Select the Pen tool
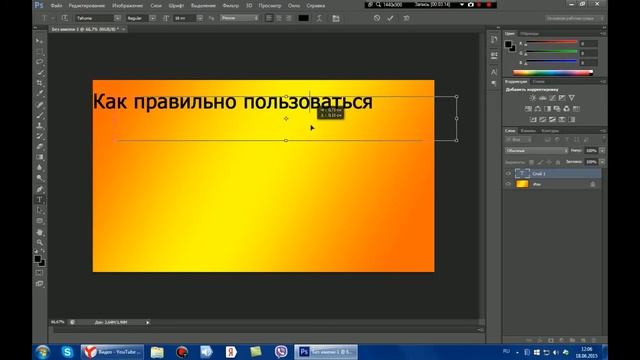This screenshot has width=640, height=360. [40, 189]
